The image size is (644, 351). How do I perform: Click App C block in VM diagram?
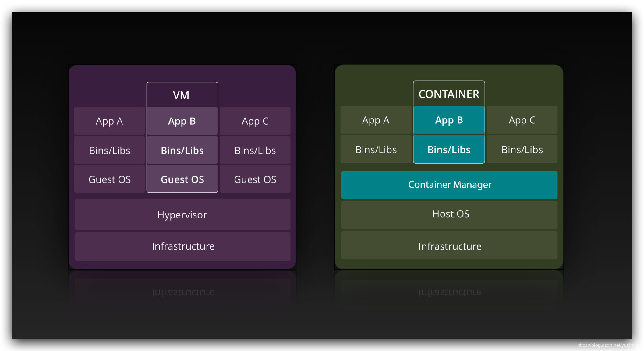click(x=255, y=121)
